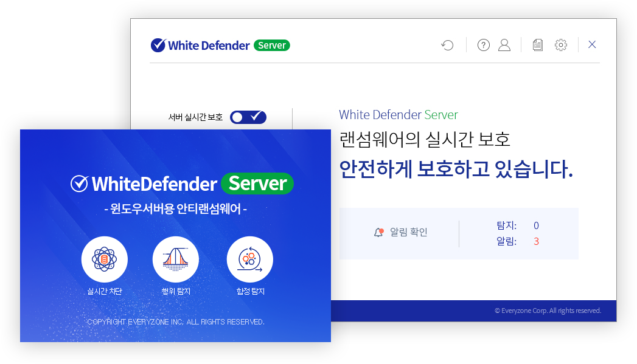Click the splash 'COPYRIGHT EVERYZONE INC.' text
The height and width of the screenshot is (364, 637).
175,322
